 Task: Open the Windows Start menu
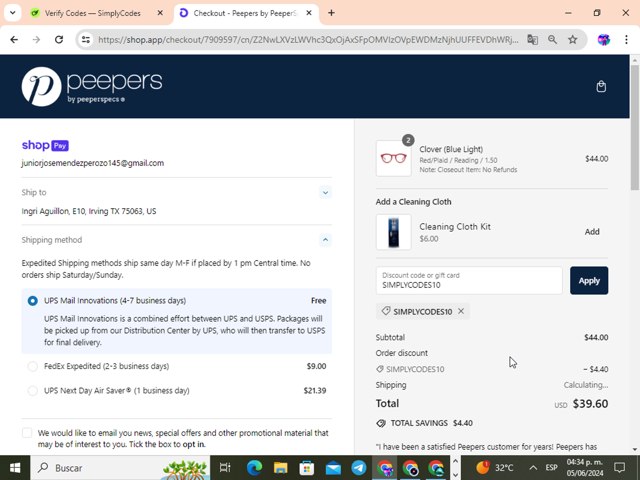point(15,468)
